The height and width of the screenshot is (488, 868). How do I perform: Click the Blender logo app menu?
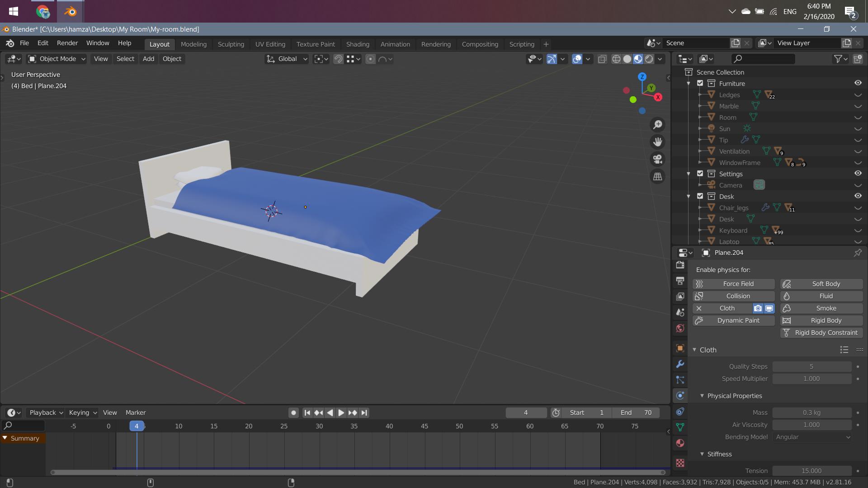point(10,43)
